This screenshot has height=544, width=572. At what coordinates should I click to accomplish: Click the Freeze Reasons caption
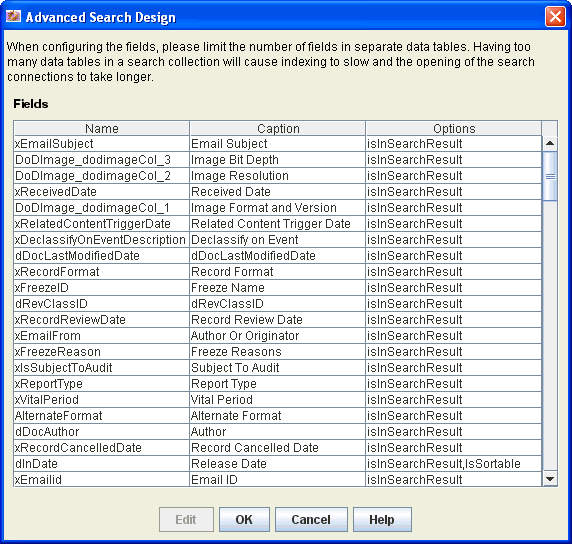click(278, 352)
